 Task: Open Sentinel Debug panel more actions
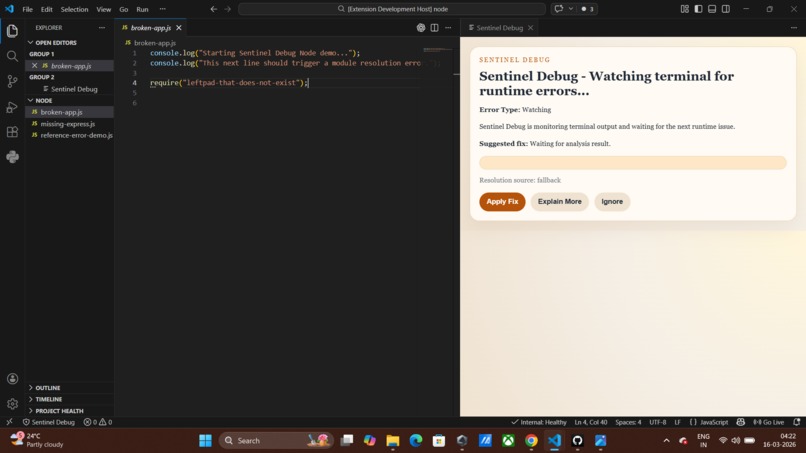tap(794, 28)
